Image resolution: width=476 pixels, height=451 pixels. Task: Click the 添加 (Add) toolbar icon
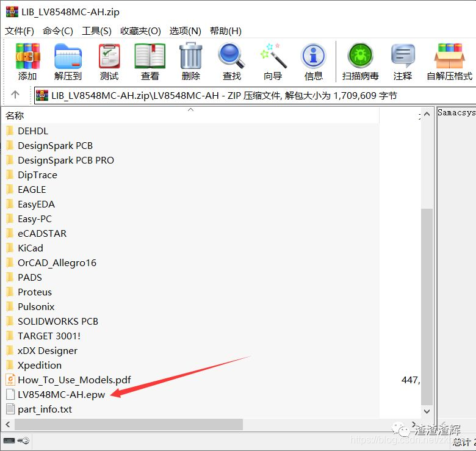27,62
